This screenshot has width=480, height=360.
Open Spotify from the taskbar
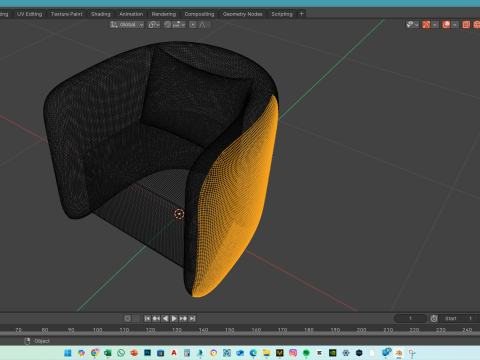[306, 353]
